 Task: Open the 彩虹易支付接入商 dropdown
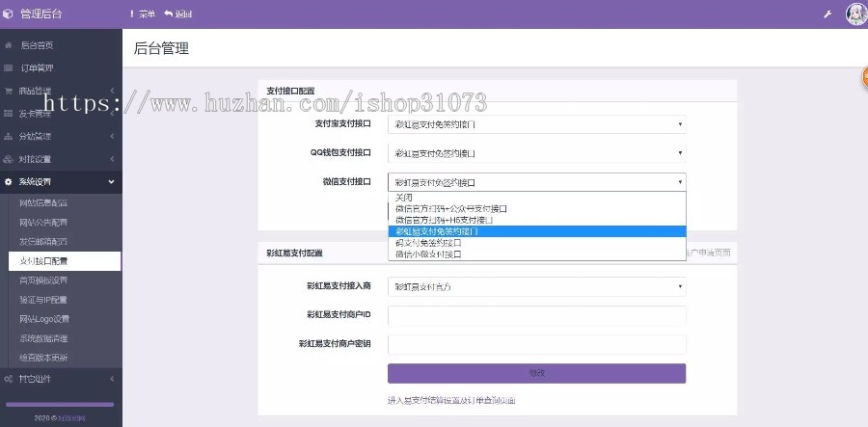536,286
